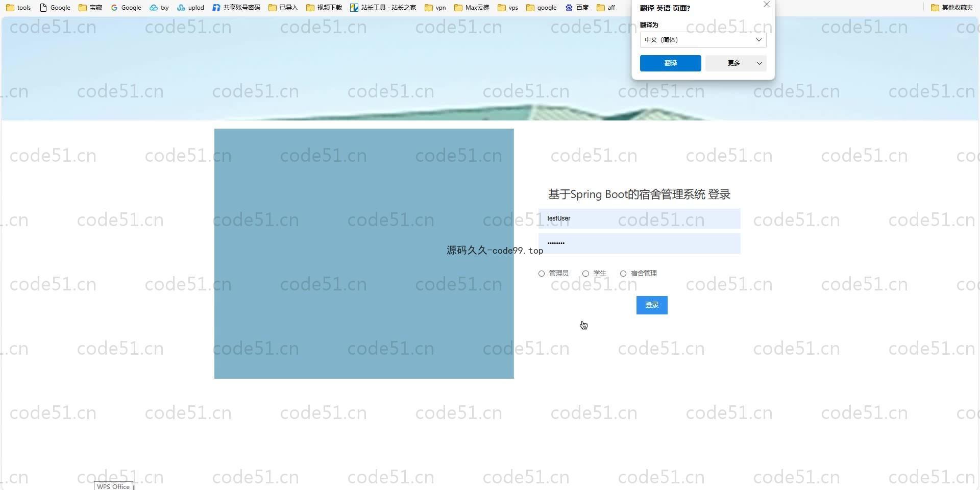Open the 已导入 bookmark folder
Viewport: 980px width, 490px height.
click(283, 8)
